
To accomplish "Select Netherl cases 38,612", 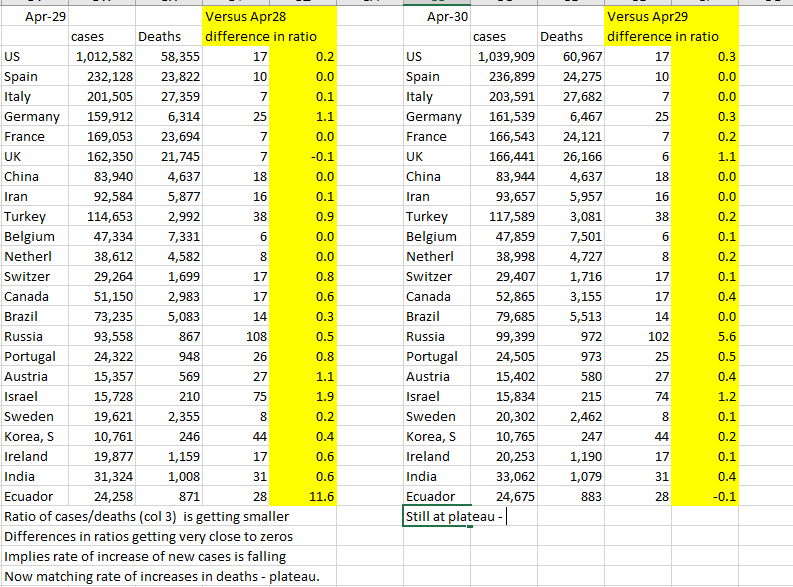I will tap(102, 256).
